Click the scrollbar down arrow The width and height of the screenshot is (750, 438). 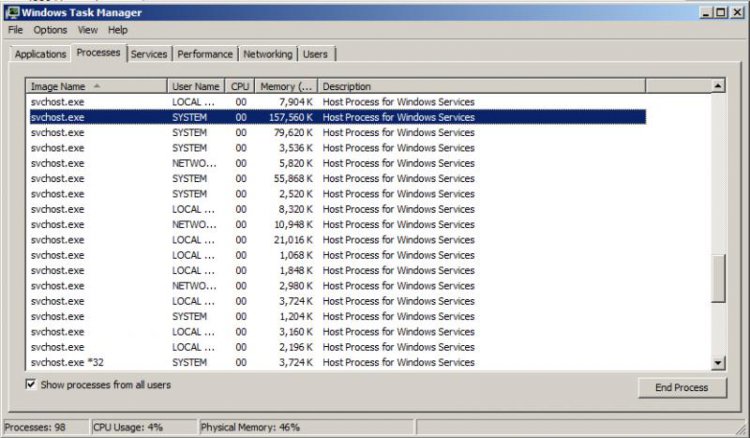coord(718,362)
